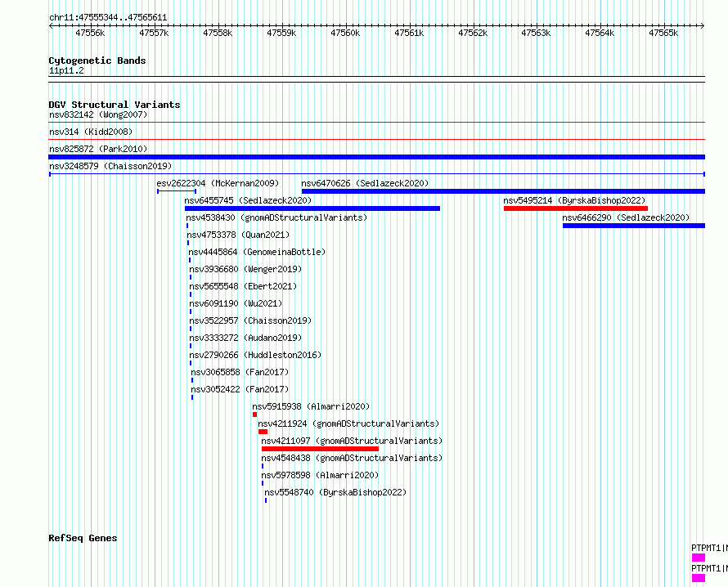The width and height of the screenshot is (728, 587).
Task: Click the 47558k ruler tick label
Action: tap(218, 33)
